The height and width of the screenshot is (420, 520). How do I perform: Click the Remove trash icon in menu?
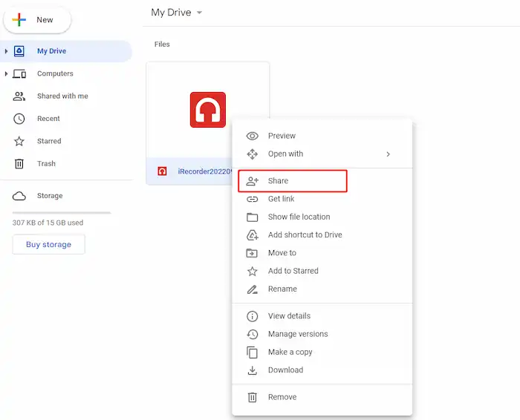(x=252, y=397)
